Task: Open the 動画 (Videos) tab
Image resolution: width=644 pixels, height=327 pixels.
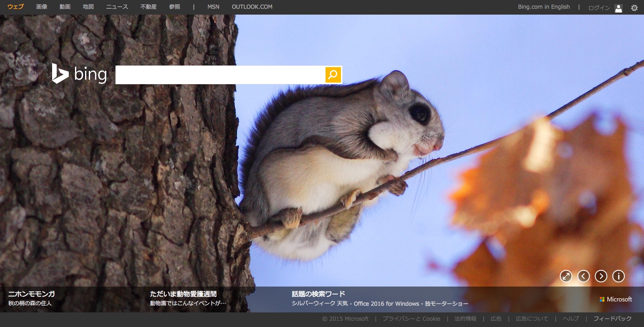Action: click(65, 7)
